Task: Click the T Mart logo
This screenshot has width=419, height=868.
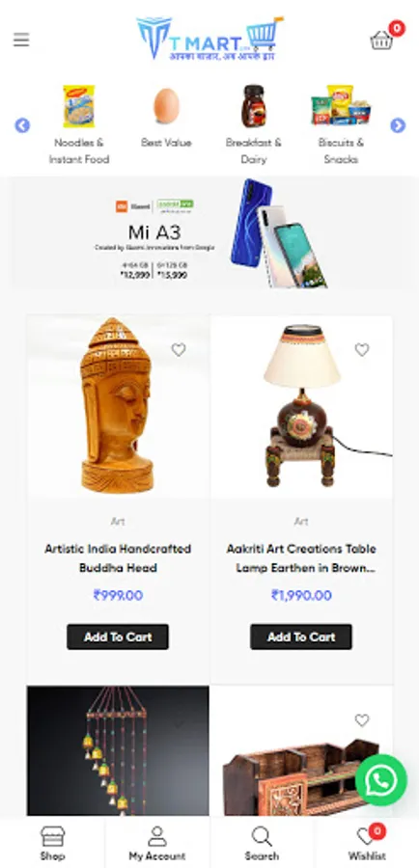Action: pyautogui.click(x=209, y=39)
